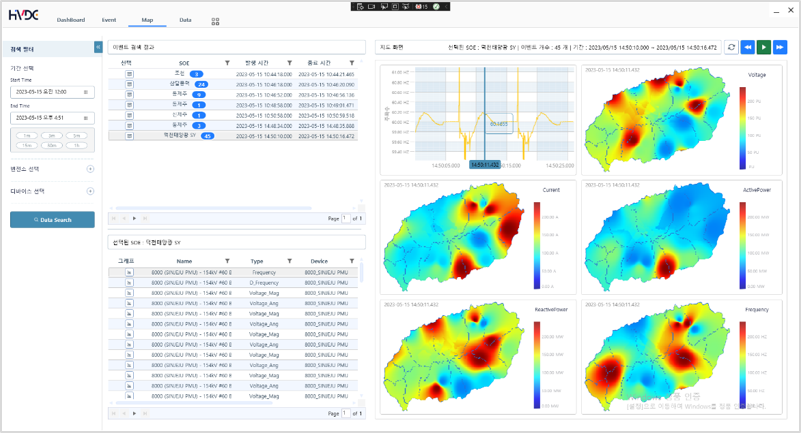801x433 pixels.
Task: Expand the 변전소 선택 section
Action: [90, 169]
